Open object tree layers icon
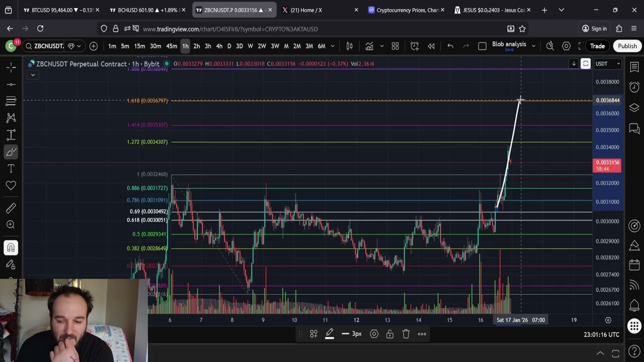This screenshot has height=362, width=644. pos(634,108)
